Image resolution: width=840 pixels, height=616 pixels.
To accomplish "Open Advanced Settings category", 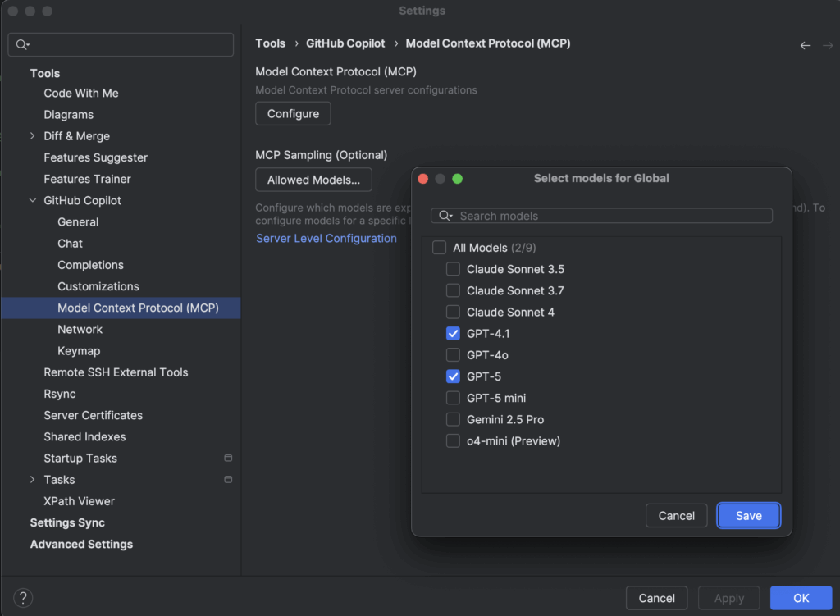I will pyautogui.click(x=81, y=544).
